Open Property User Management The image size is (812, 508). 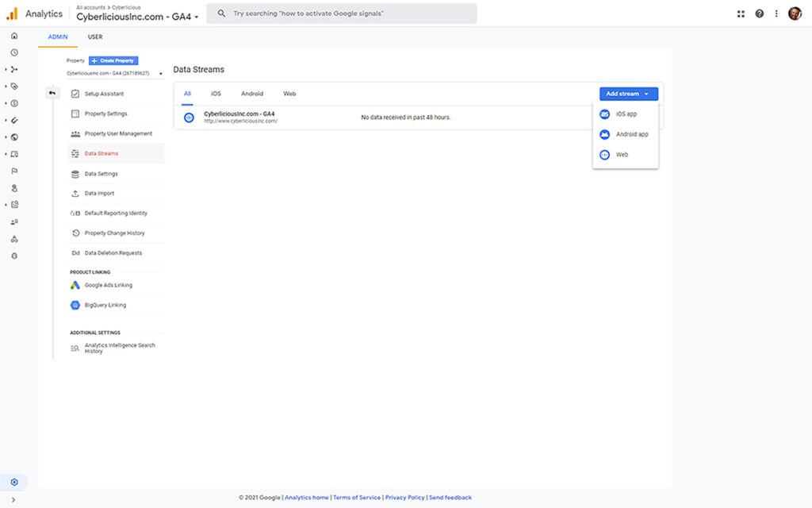pyautogui.click(x=117, y=133)
